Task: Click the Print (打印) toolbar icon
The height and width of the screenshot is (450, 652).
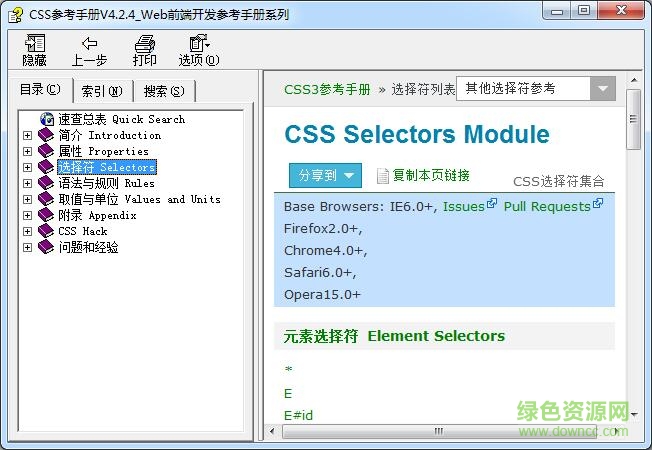Action: click(x=144, y=43)
